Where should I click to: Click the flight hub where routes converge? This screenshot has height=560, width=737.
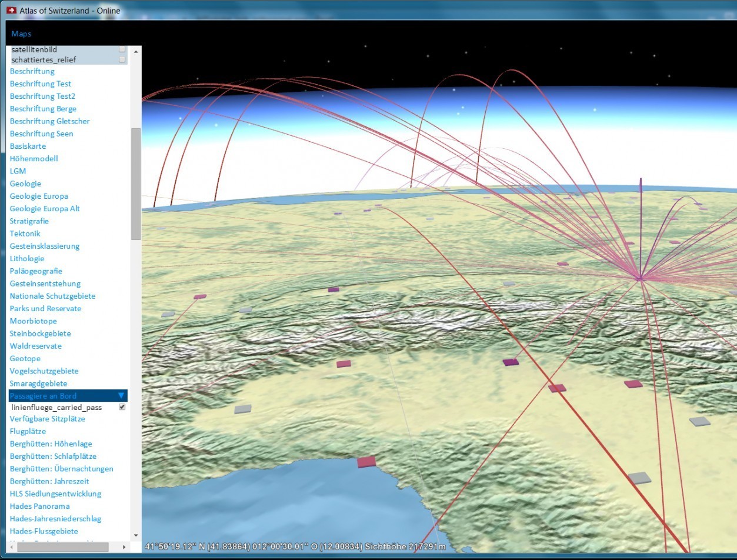[x=640, y=279]
